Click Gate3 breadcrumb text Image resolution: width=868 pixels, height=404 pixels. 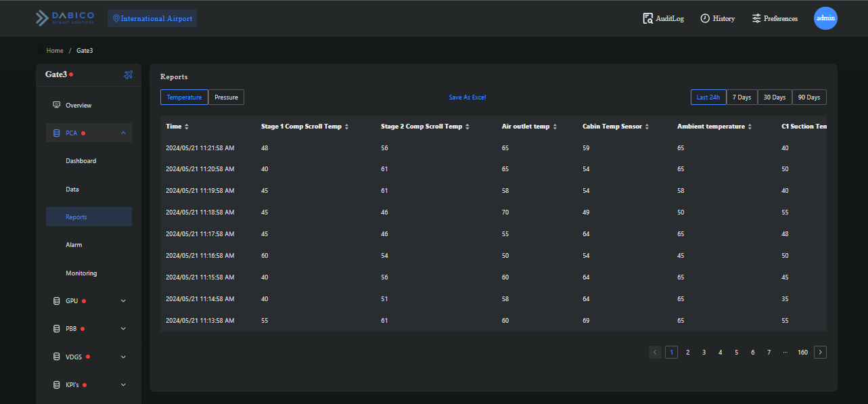coord(85,51)
